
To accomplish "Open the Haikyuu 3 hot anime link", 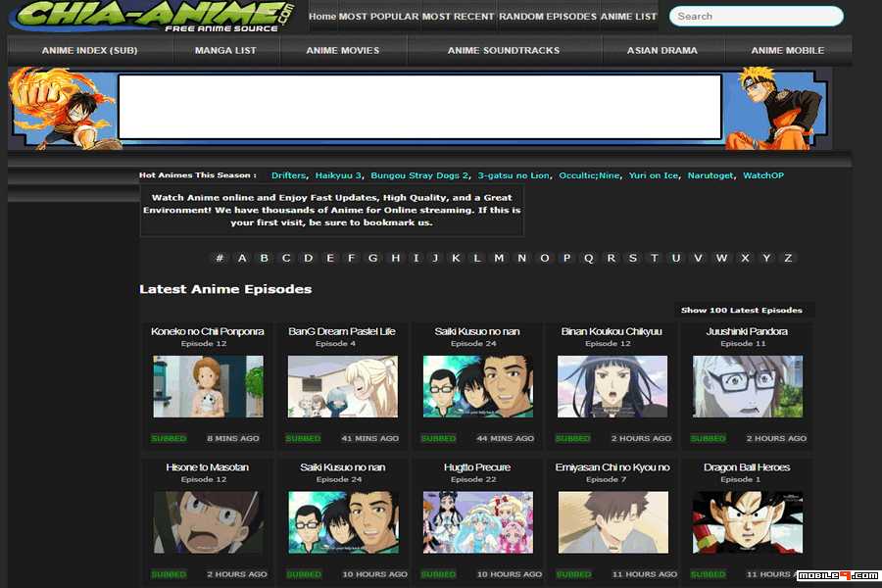I will [338, 175].
